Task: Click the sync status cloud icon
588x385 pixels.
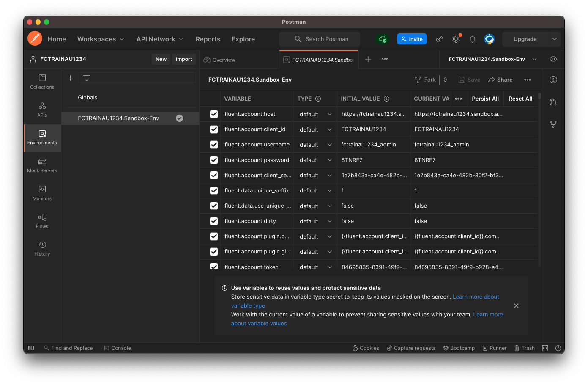Action: (x=383, y=39)
